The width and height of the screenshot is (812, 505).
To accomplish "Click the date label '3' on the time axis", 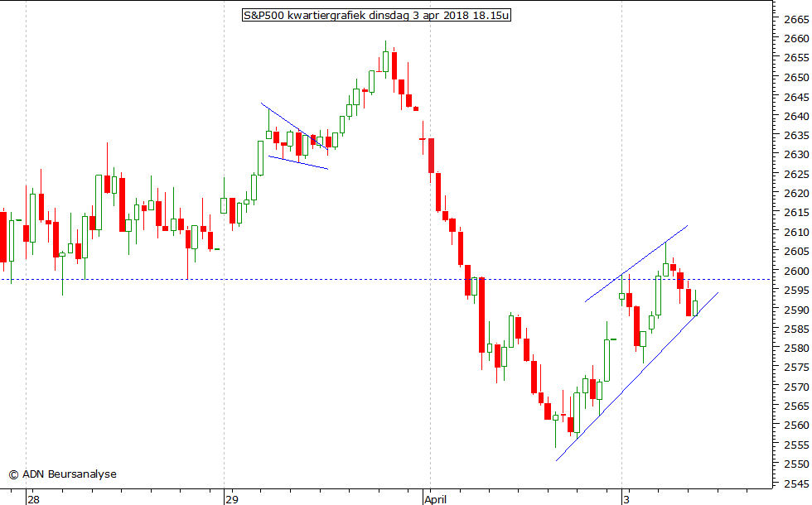I will [626, 499].
